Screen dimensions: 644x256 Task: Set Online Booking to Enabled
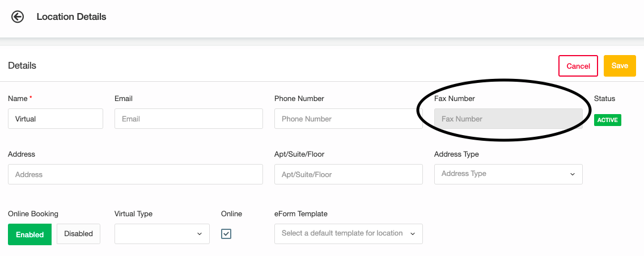tap(29, 234)
